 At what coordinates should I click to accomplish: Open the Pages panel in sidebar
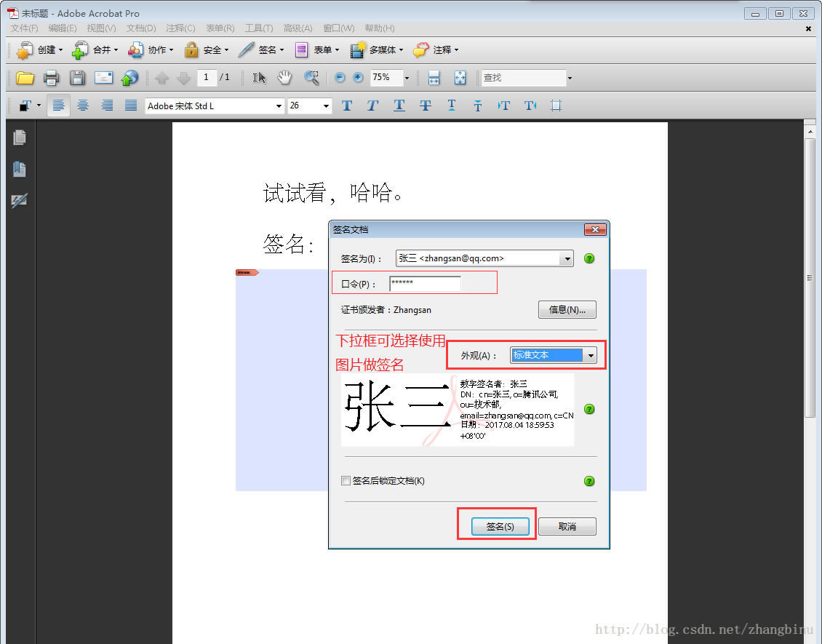(x=20, y=138)
